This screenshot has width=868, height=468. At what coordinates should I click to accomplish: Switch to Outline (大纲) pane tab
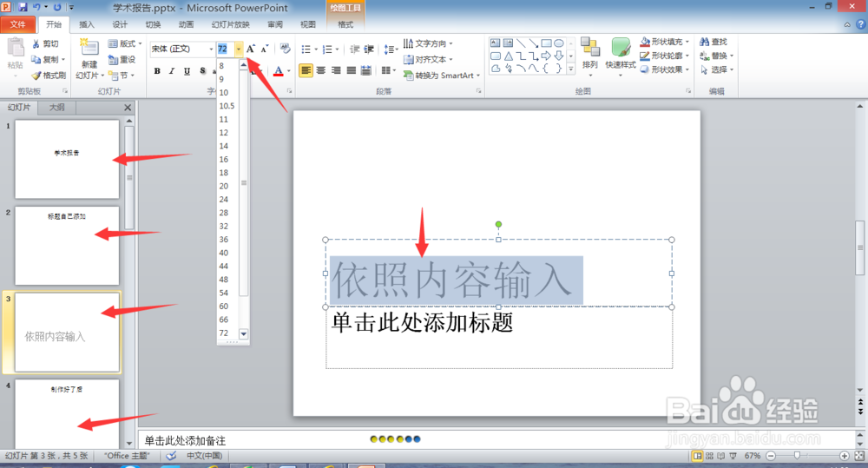tap(57, 108)
